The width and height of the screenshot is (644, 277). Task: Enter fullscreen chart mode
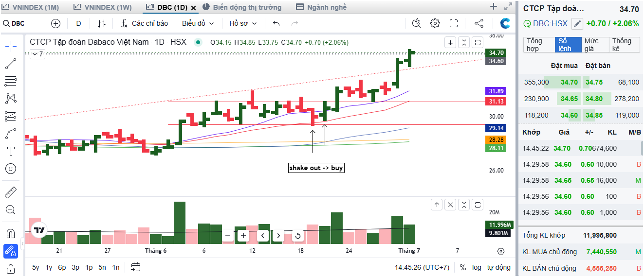click(454, 23)
